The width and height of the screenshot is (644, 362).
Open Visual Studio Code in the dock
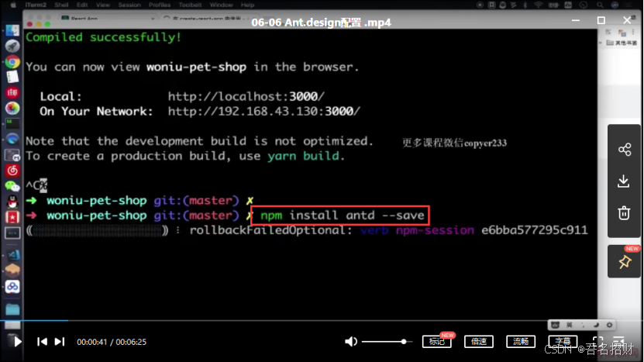12,255
